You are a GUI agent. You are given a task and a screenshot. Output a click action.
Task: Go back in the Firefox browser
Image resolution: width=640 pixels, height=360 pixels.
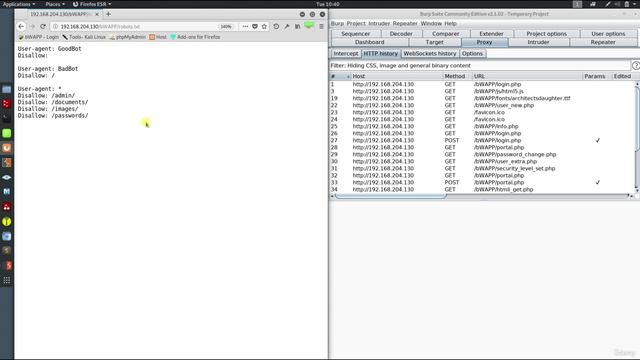[21, 26]
